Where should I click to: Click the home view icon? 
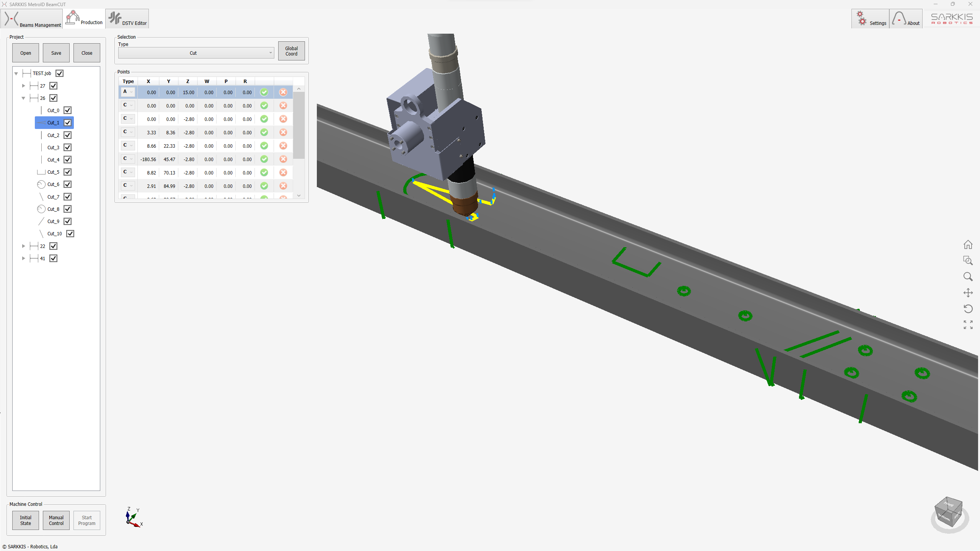[x=968, y=245]
